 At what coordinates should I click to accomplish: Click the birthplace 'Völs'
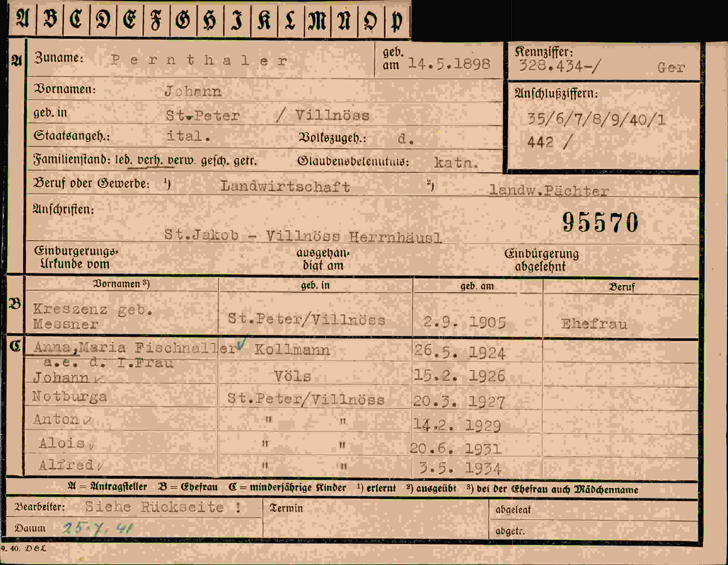click(293, 376)
